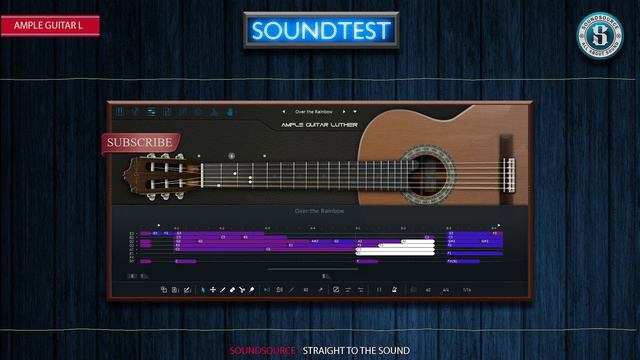
Task: Select the long white note on the E1 lane
Action: click(395, 253)
